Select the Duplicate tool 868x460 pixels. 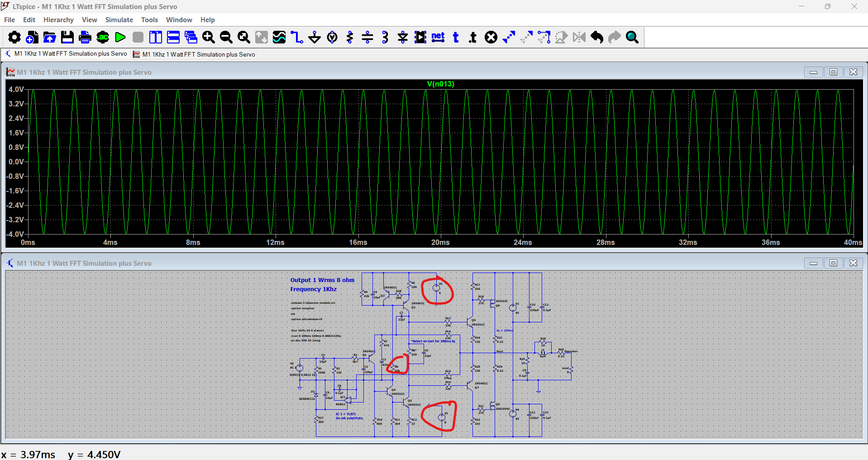tap(509, 37)
